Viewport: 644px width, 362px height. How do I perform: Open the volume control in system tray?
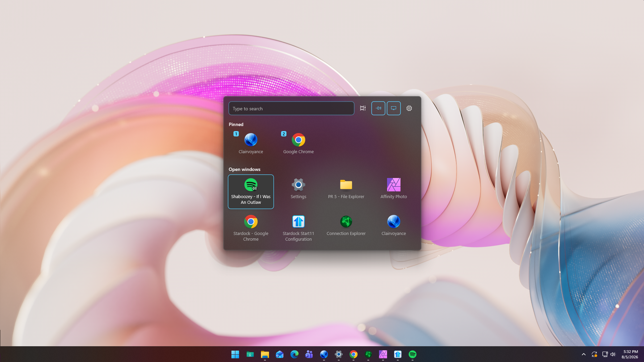click(613, 354)
